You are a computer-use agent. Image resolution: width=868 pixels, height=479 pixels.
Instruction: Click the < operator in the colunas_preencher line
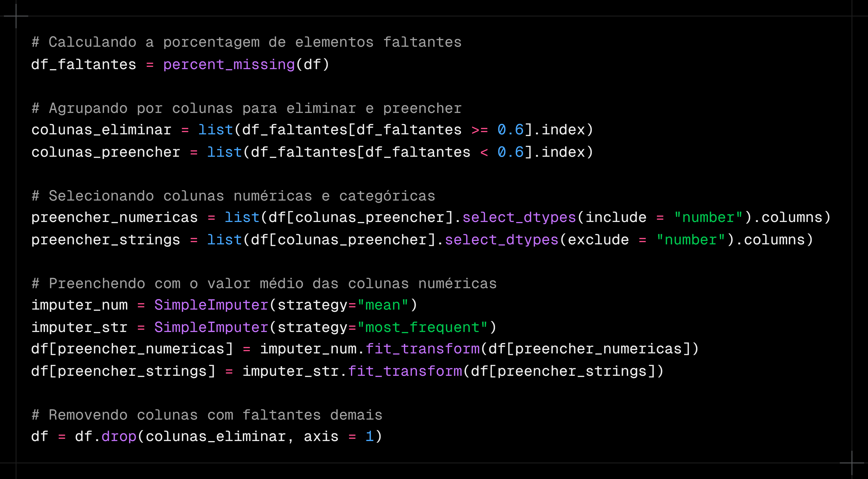(x=484, y=152)
